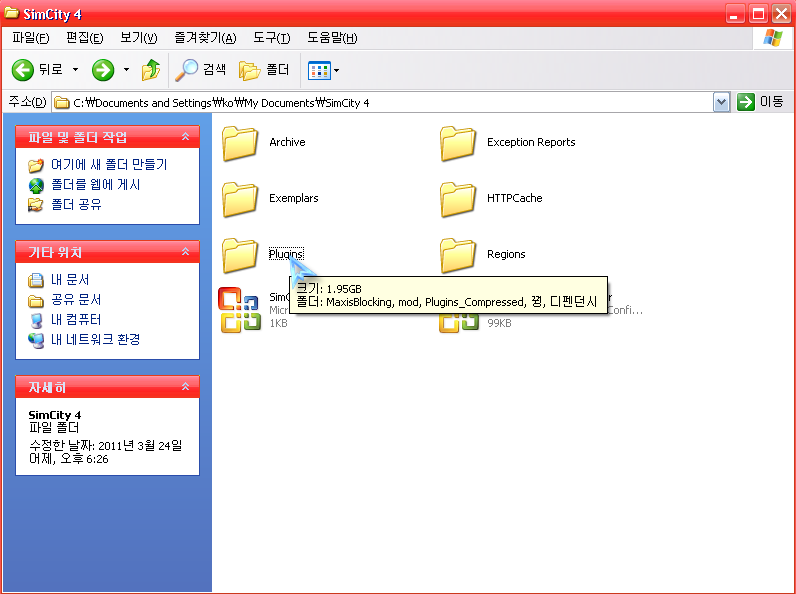Screen dimensions: 796x594
Task: Click the folder sharing hand icon
Action: 36,205
